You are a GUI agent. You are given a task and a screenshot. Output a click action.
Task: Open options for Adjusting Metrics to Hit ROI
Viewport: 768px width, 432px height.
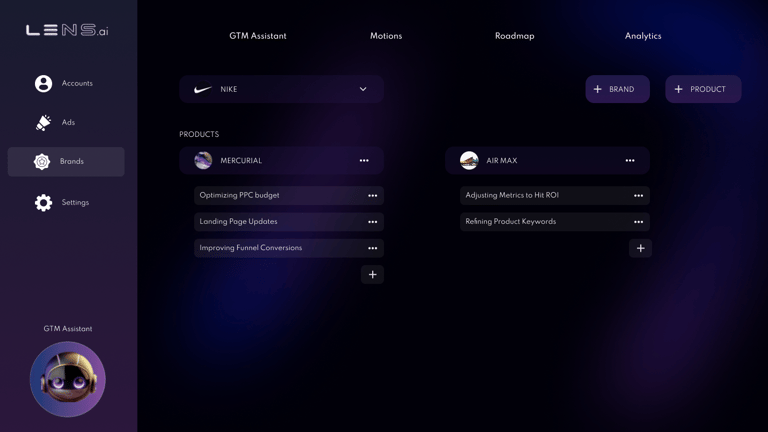coord(638,195)
